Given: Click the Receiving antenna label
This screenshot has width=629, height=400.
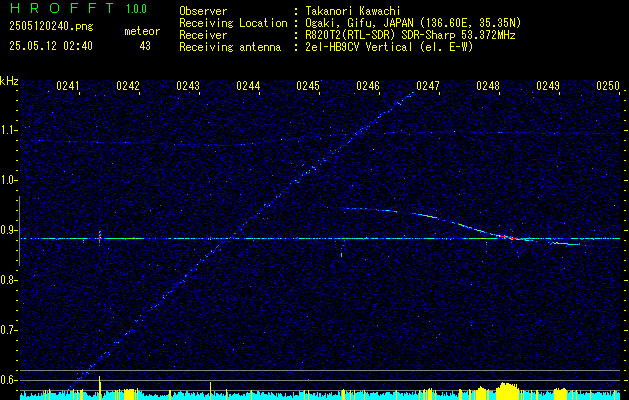Looking at the screenshot, I should 230,47.
